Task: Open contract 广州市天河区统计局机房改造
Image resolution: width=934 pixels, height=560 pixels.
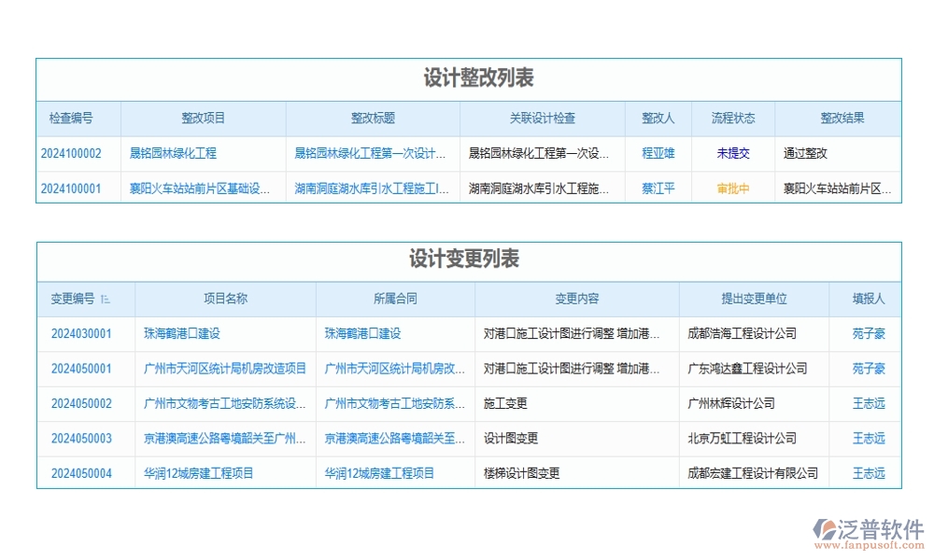Action: (x=393, y=368)
